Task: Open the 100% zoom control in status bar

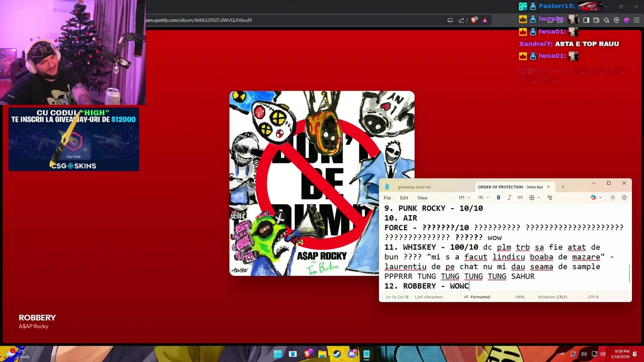Action: [x=520, y=297]
